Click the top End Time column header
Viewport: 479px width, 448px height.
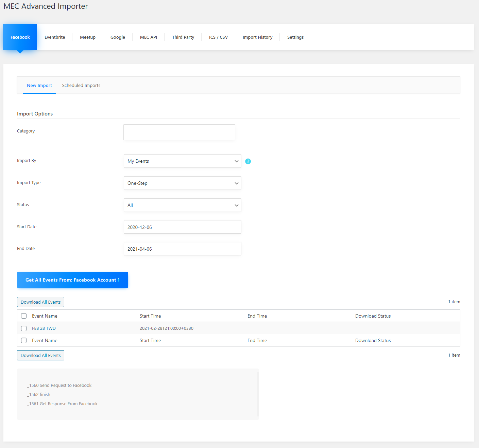(x=257, y=316)
